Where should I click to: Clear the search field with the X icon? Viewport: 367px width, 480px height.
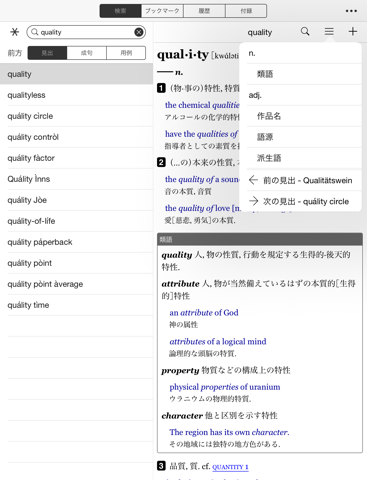pyautogui.click(x=139, y=32)
